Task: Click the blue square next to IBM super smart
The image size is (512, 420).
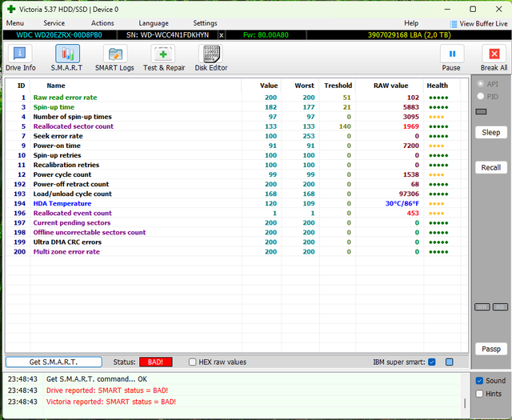Action: (450, 362)
